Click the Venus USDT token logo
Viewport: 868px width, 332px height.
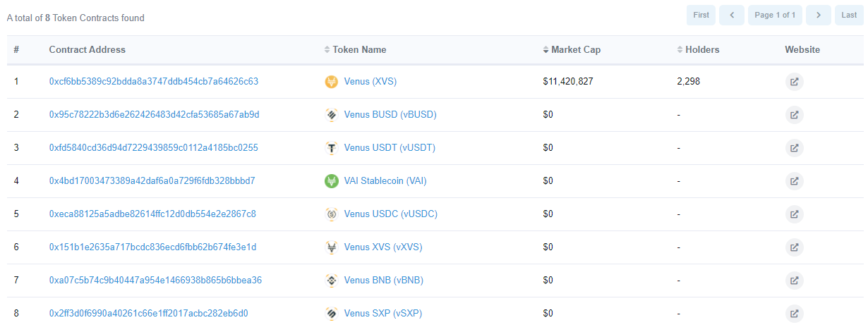(x=331, y=148)
